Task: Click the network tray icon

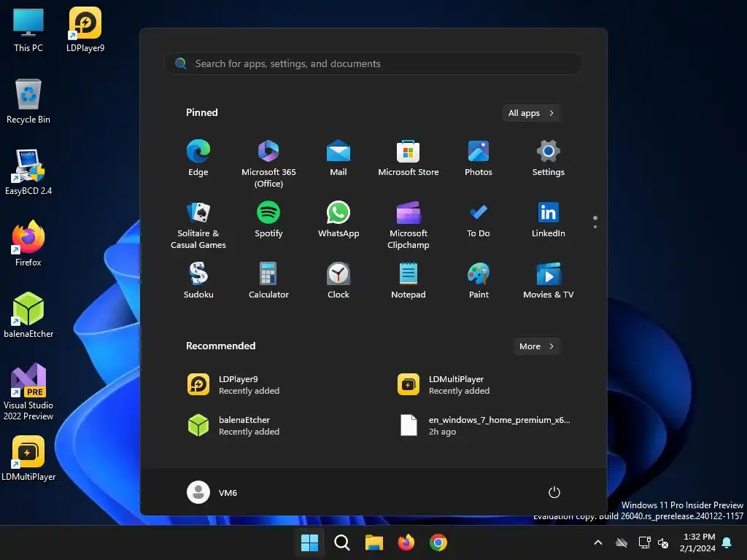Action: [644, 542]
